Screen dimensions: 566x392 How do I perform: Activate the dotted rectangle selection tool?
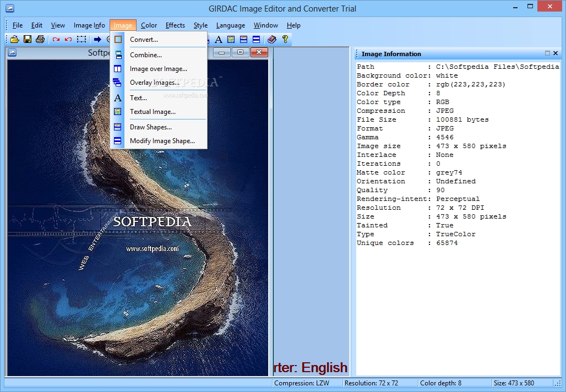coord(81,39)
